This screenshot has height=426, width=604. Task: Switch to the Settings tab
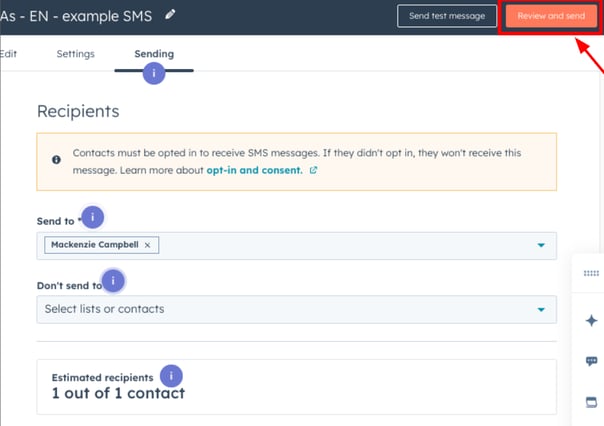click(x=76, y=54)
